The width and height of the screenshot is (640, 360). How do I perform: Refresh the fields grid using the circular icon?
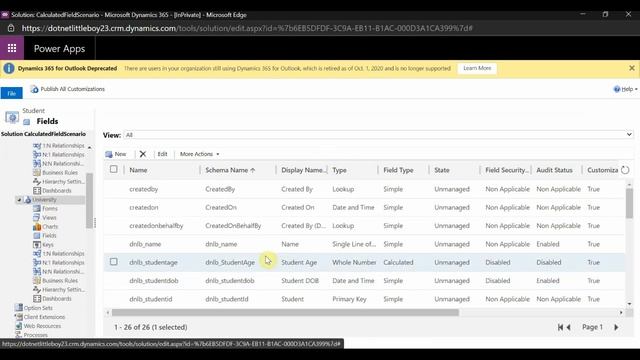tap(625, 170)
